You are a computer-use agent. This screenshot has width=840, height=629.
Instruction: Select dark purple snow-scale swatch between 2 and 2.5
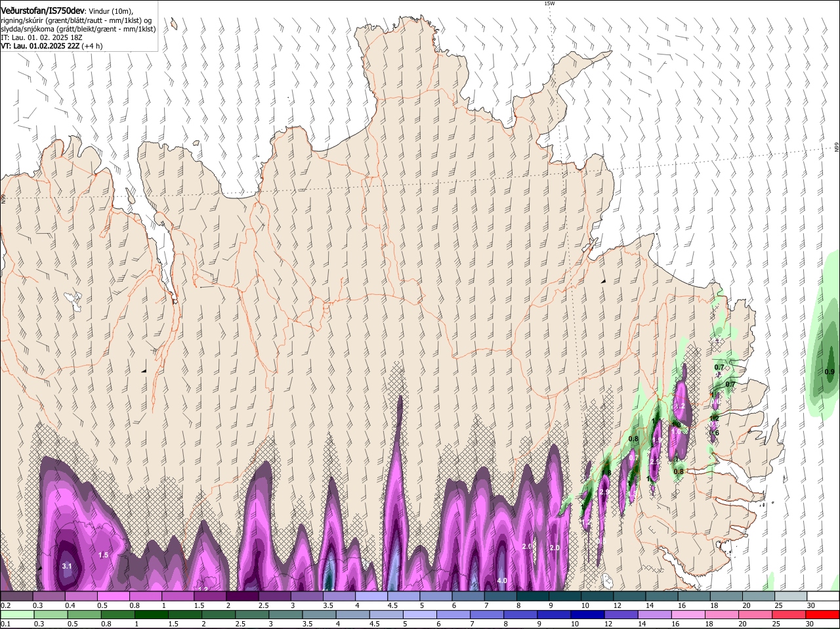(x=242, y=596)
